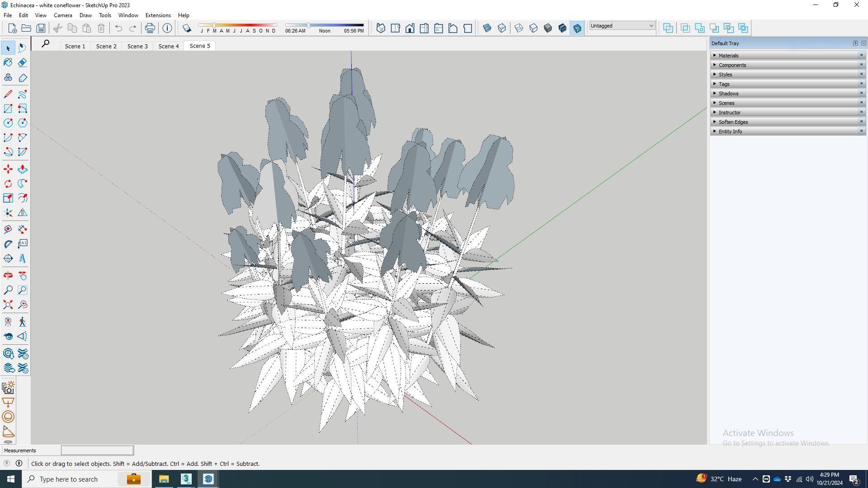Image resolution: width=868 pixels, height=488 pixels.
Task: Expand the Shadows panel
Action: click(x=788, y=94)
